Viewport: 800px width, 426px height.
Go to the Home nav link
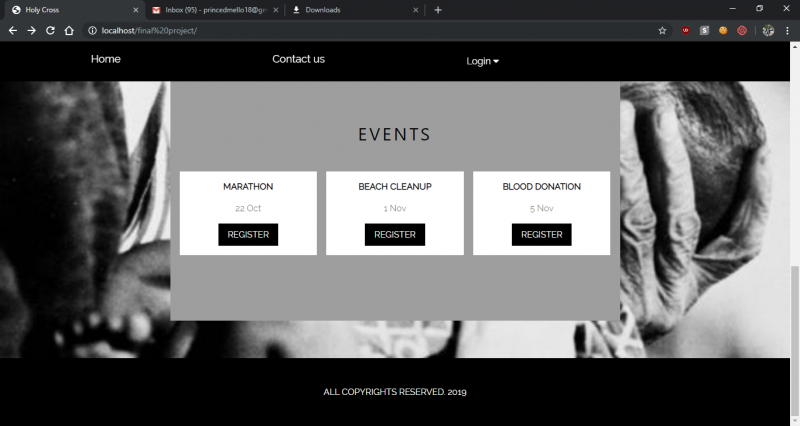pyautogui.click(x=106, y=59)
